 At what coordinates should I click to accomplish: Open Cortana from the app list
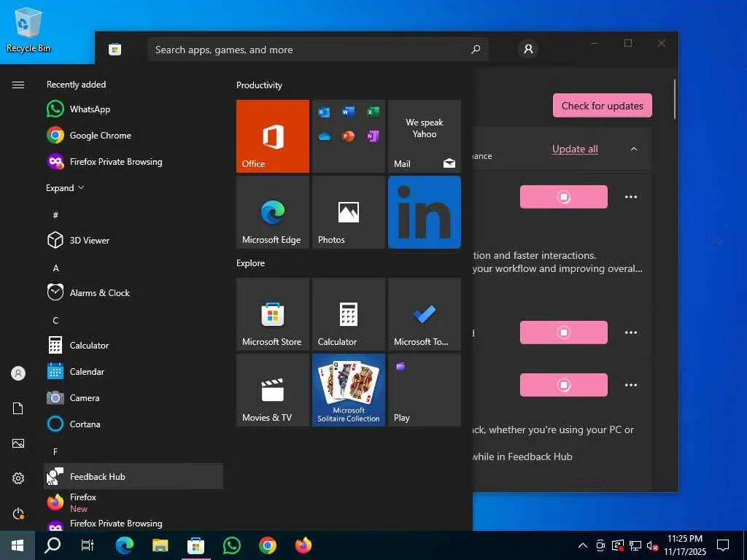133,424
